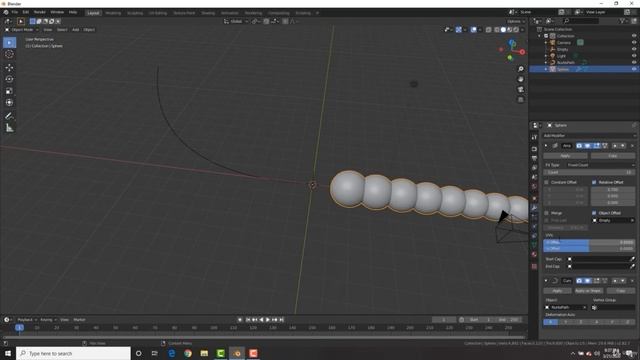Viewport: 640px width, 360px height.
Task: Open the Output properties tab icon
Action: tap(534, 158)
